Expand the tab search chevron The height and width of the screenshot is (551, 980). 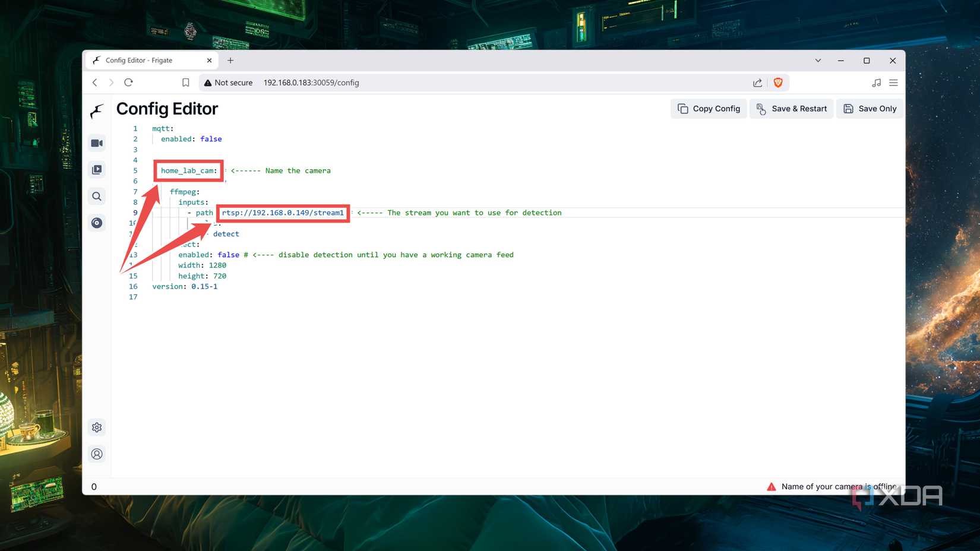pyautogui.click(x=818, y=61)
